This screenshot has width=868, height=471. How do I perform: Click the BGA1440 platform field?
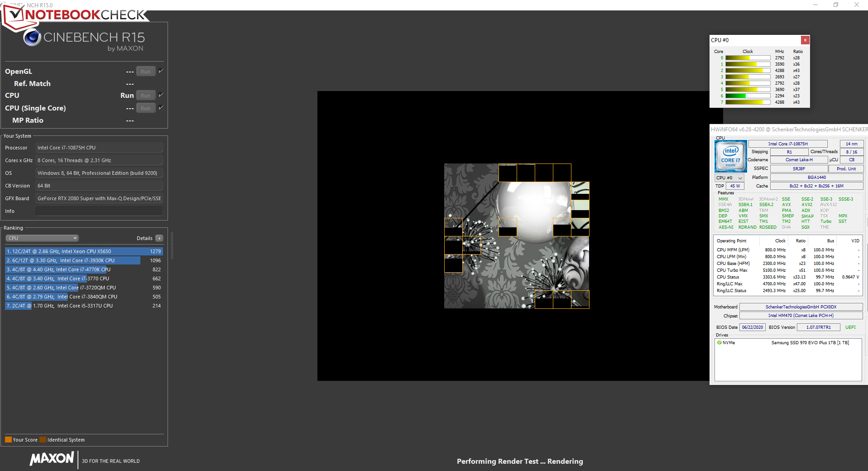817,178
